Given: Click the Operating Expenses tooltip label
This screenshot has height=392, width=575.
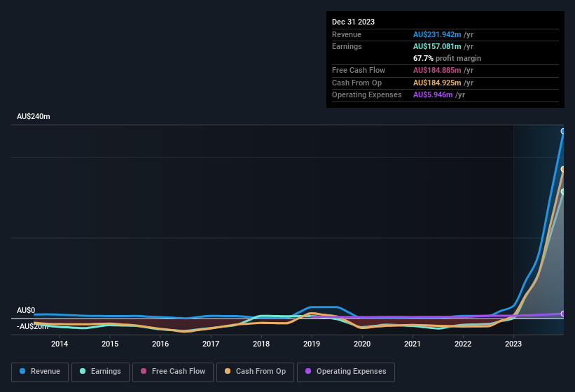Looking at the screenshot, I should point(367,95).
